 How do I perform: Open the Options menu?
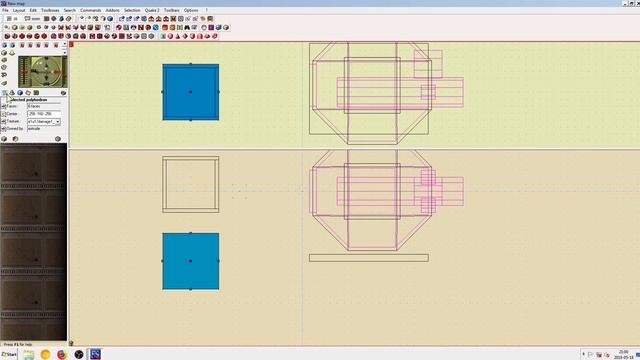pyautogui.click(x=191, y=10)
